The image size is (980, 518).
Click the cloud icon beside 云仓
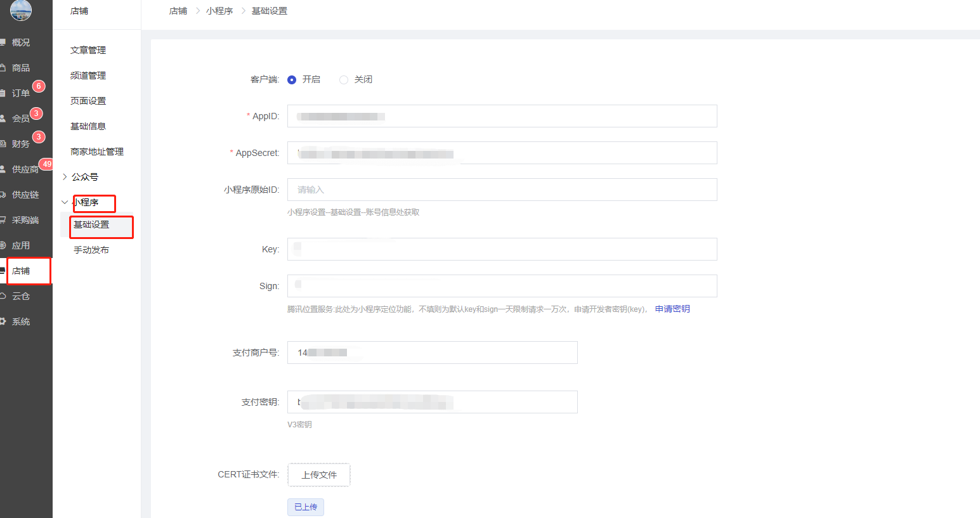(x=3, y=296)
